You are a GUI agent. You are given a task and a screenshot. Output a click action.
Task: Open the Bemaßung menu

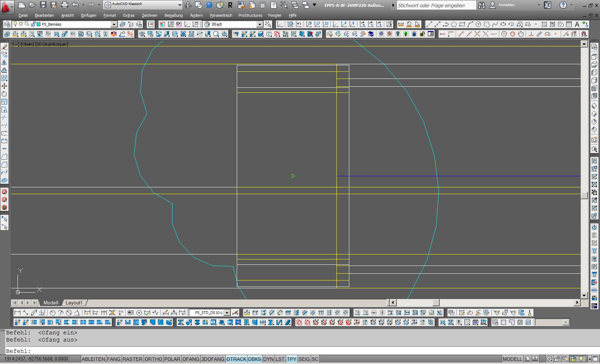click(x=174, y=15)
